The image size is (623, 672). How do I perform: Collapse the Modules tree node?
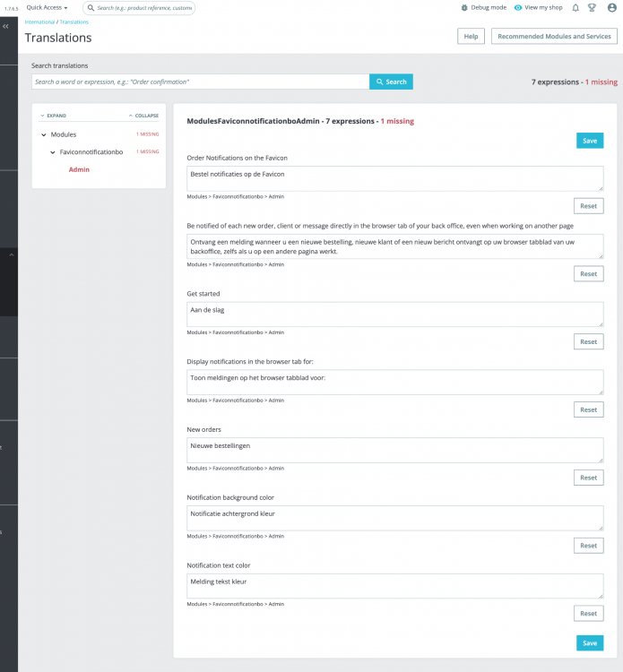pos(44,134)
